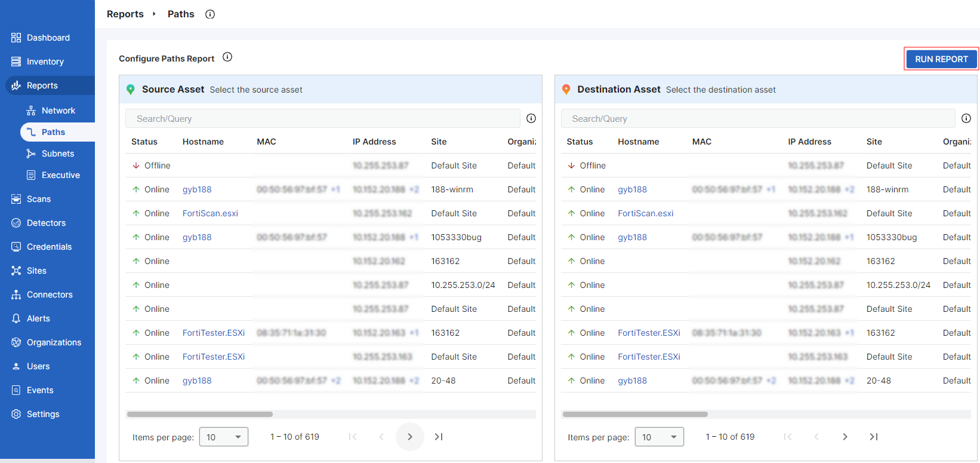The image size is (980, 463).
Task: Open the Dashboard menu item
Action: [x=48, y=38]
